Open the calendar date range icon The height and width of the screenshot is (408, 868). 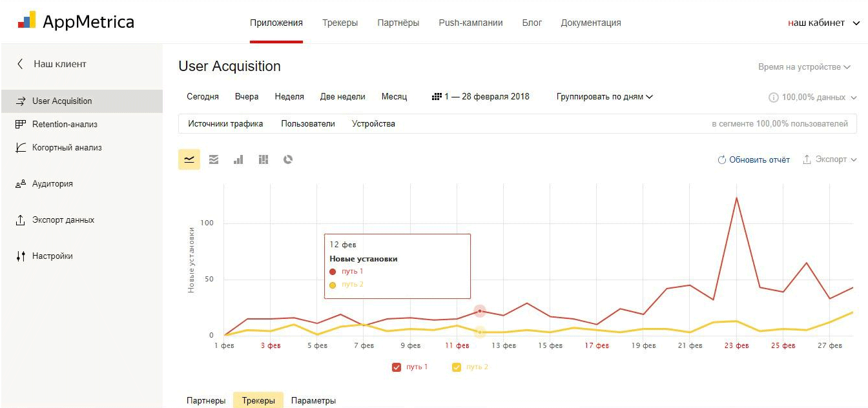pos(437,97)
